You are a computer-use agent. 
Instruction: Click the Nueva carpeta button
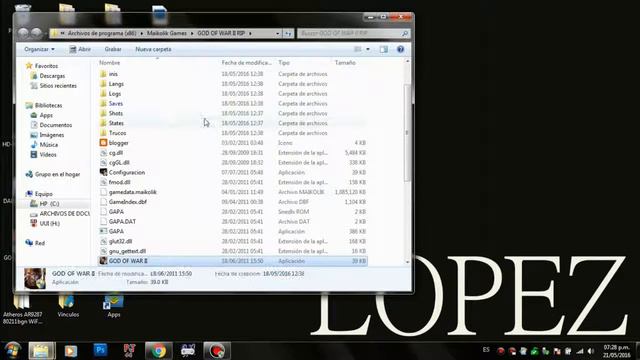coord(153,49)
